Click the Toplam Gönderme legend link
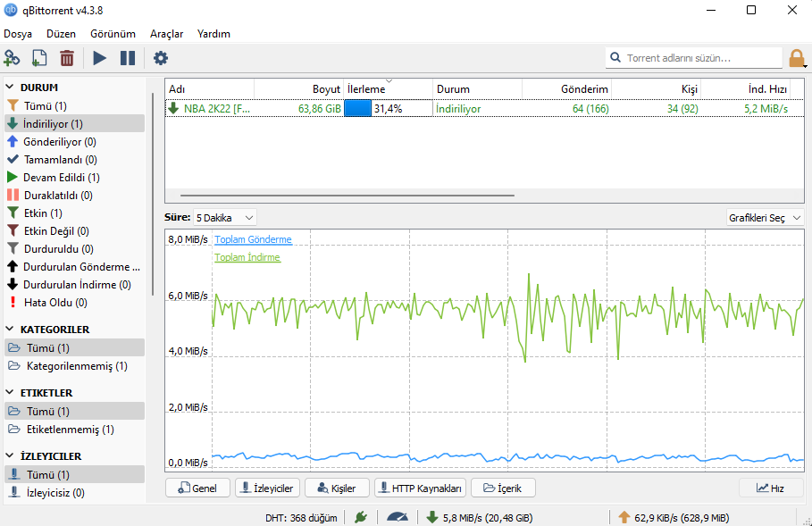 coord(253,239)
